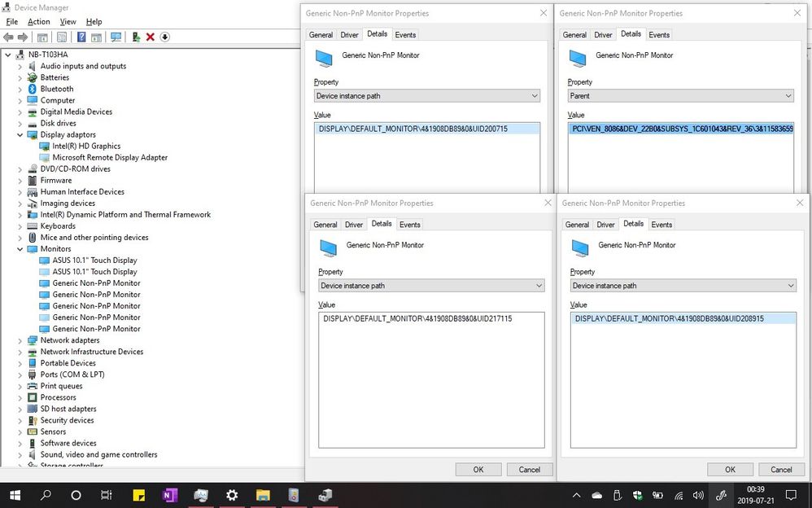Collapse the Monitors category
812x508 pixels.
point(20,249)
